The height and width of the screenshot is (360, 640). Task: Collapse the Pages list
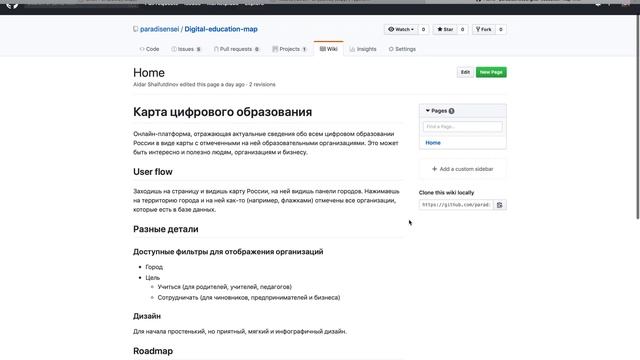(x=440, y=111)
